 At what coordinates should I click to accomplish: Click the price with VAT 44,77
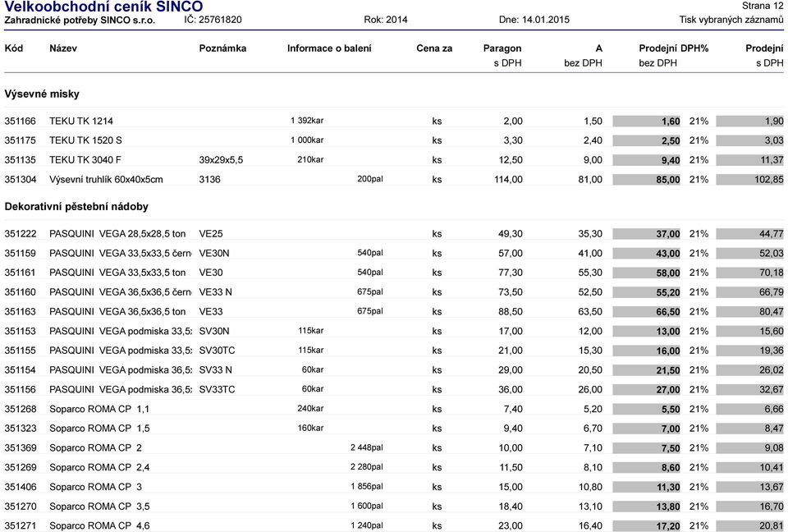(x=749, y=234)
